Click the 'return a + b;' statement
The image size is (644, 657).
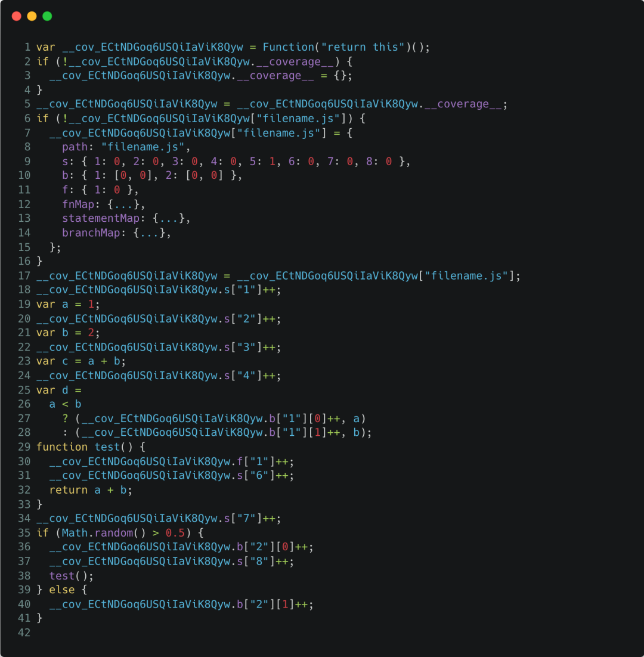[x=91, y=490]
